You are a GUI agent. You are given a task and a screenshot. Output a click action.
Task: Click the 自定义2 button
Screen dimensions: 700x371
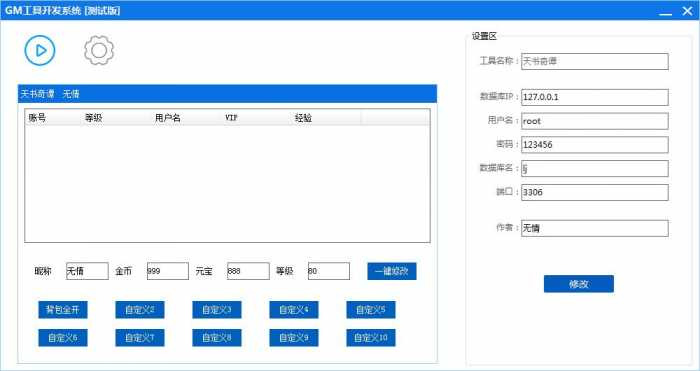pos(140,310)
